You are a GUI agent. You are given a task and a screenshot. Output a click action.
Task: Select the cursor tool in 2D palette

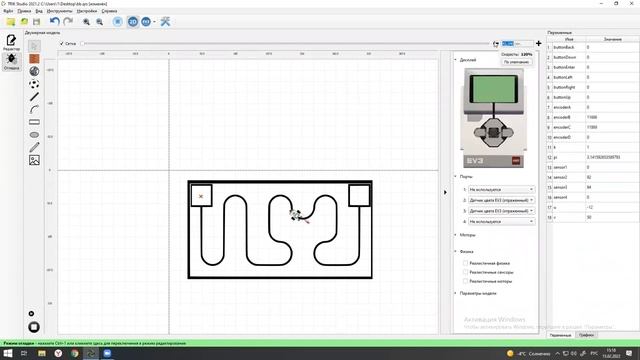click(34, 46)
